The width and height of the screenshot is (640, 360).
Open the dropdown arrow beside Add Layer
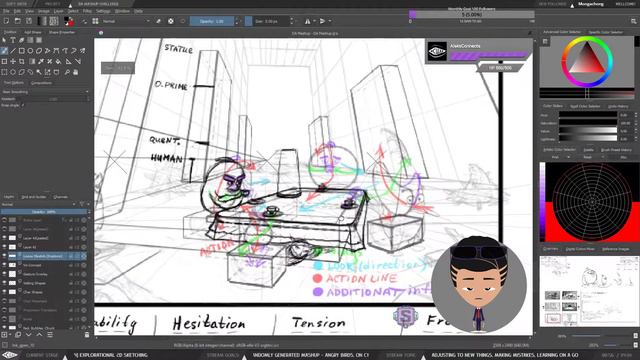click(x=10, y=335)
